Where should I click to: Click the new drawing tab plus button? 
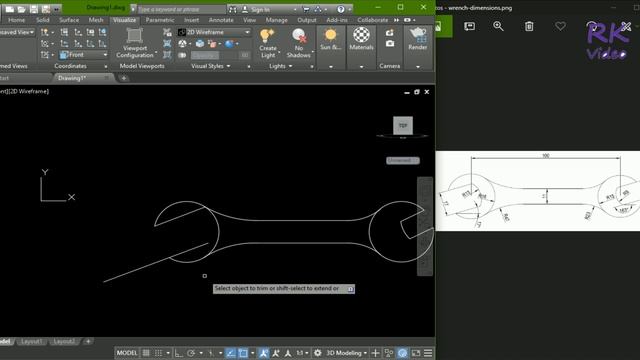[x=124, y=78]
